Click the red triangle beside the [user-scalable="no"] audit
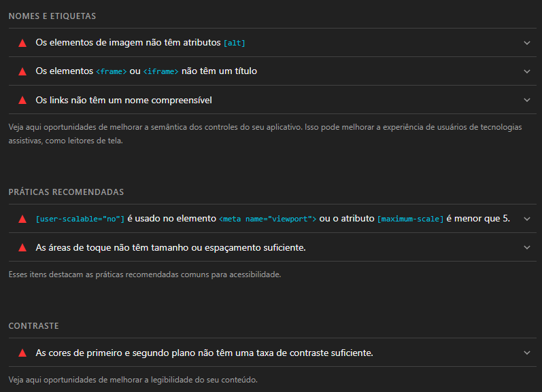 (x=22, y=219)
